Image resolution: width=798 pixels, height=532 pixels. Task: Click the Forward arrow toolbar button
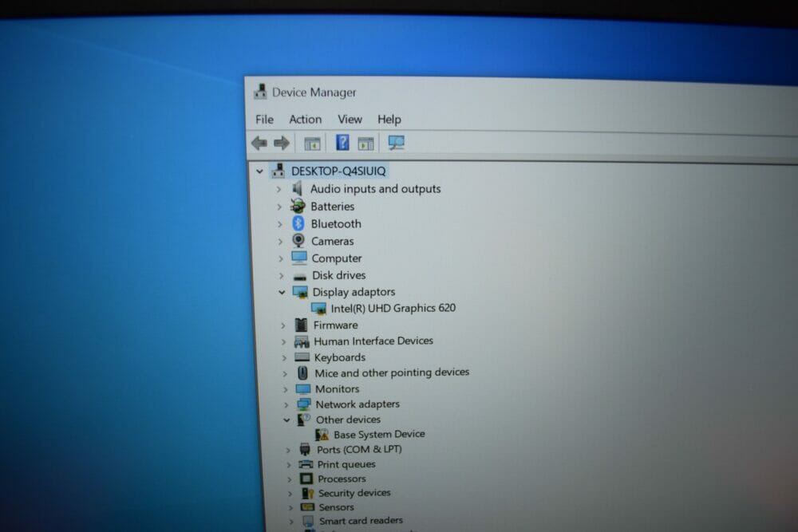click(x=282, y=143)
